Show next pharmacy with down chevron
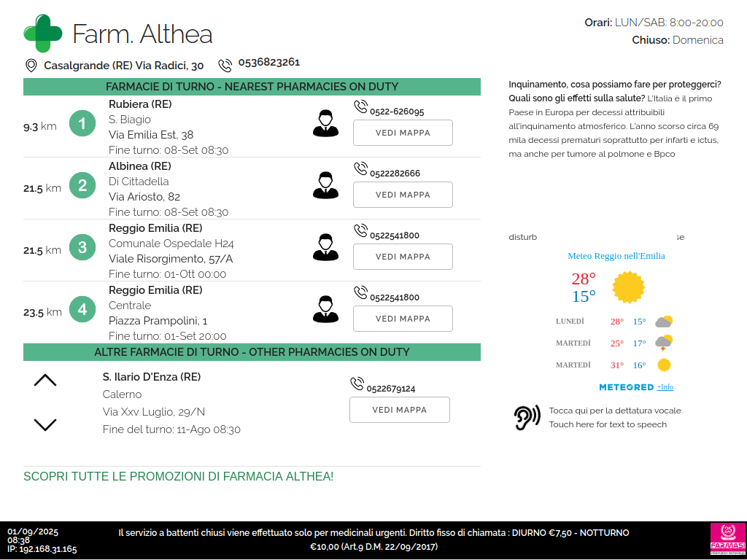This screenshot has width=747, height=560. (45, 424)
